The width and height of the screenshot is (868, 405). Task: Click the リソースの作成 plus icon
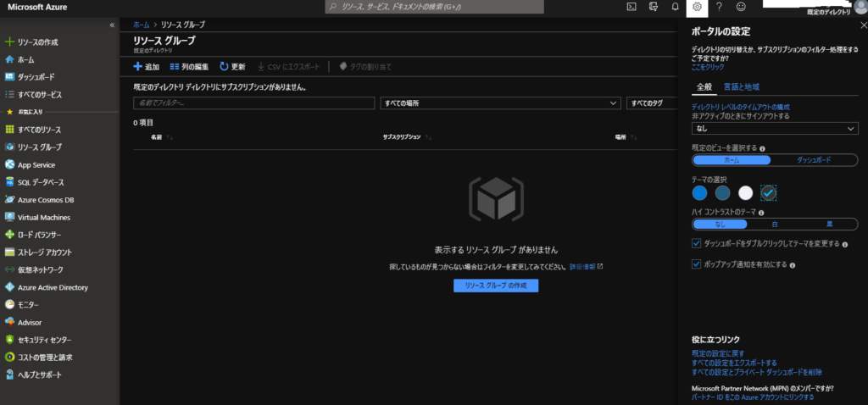(9, 42)
